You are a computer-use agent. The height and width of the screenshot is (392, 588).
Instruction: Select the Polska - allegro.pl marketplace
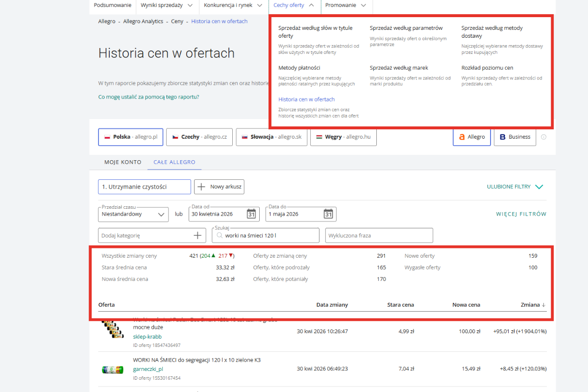coord(131,137)
